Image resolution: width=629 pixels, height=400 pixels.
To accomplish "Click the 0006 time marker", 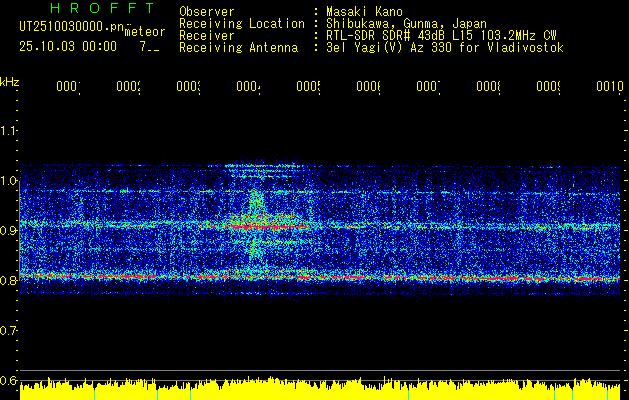I will tap(368, 86).
